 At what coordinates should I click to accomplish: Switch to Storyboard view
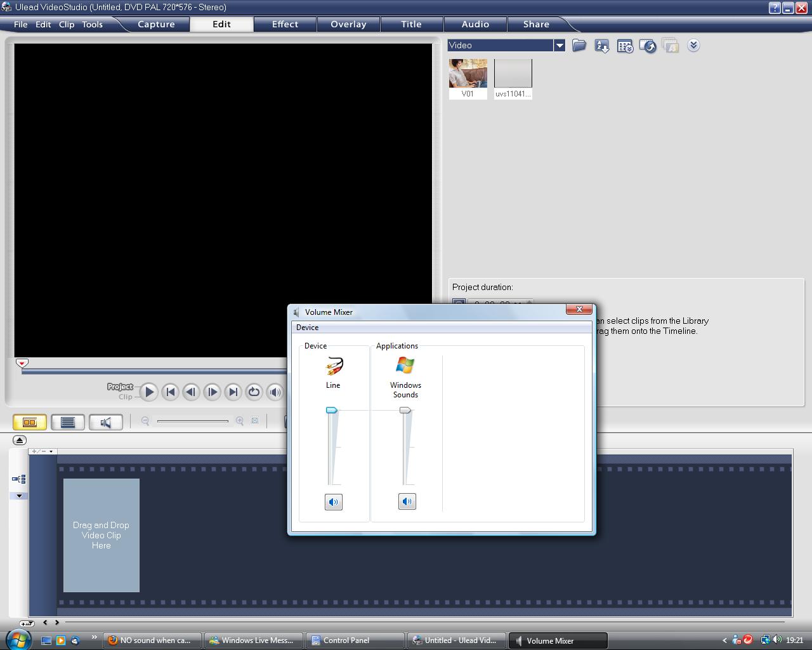pyautogui.click(x=30, y=422)
